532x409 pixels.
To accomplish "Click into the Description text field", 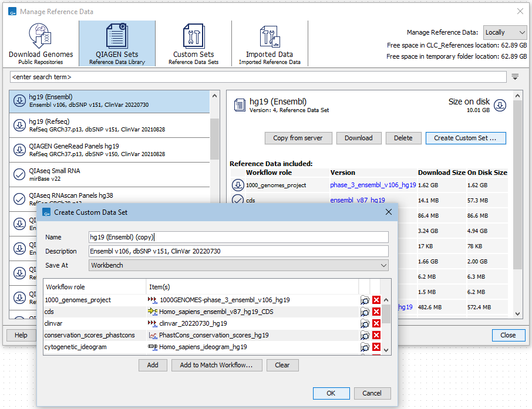I will (238, 251).
